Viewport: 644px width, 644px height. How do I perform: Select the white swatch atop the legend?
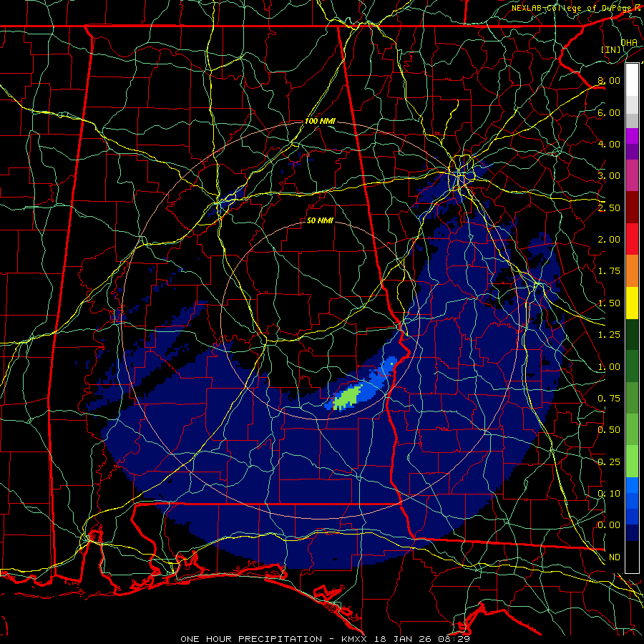(x=632, y=80)
